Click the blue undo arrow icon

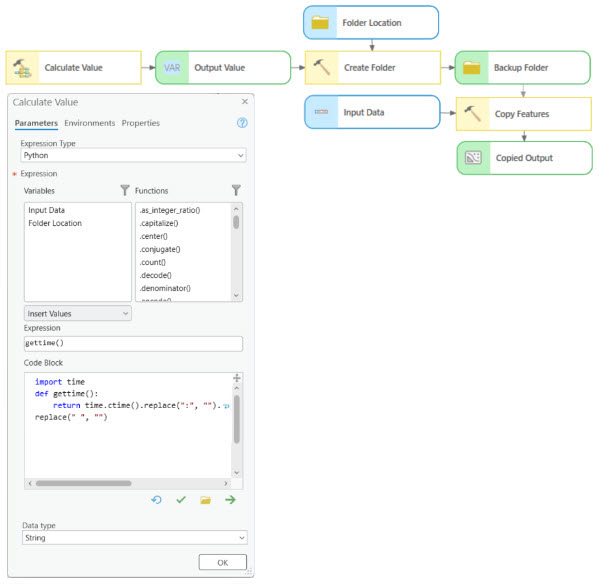tap(156, 500)
